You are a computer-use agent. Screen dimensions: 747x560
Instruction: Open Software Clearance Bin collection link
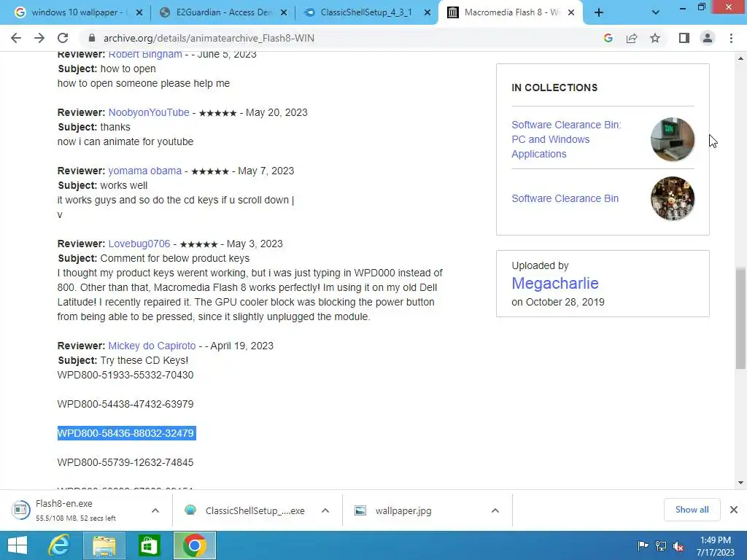coord(565,198)
